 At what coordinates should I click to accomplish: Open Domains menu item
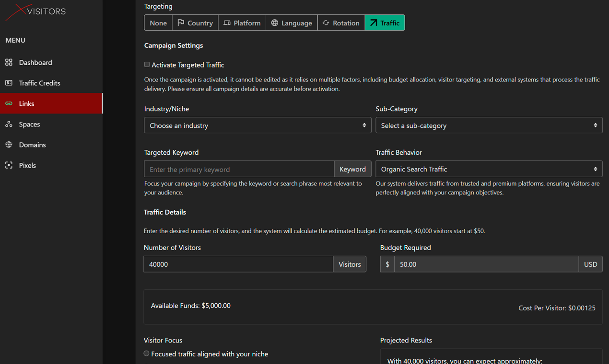[51, 145]
